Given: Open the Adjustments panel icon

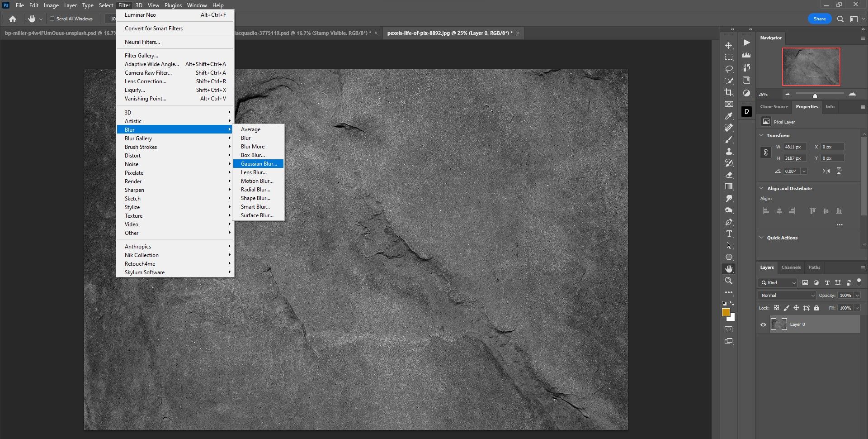Looking at the screenshot, I should (747, 93).
